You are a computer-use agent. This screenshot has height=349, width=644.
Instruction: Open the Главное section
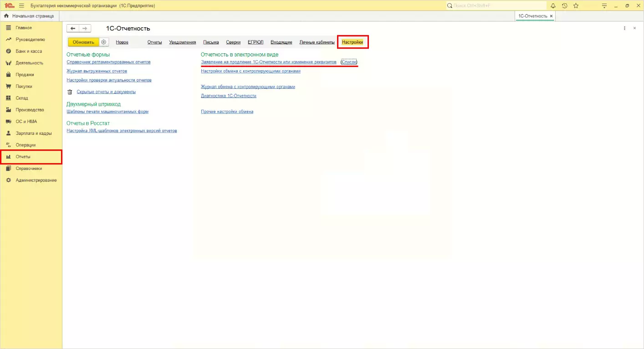point(31,28)
